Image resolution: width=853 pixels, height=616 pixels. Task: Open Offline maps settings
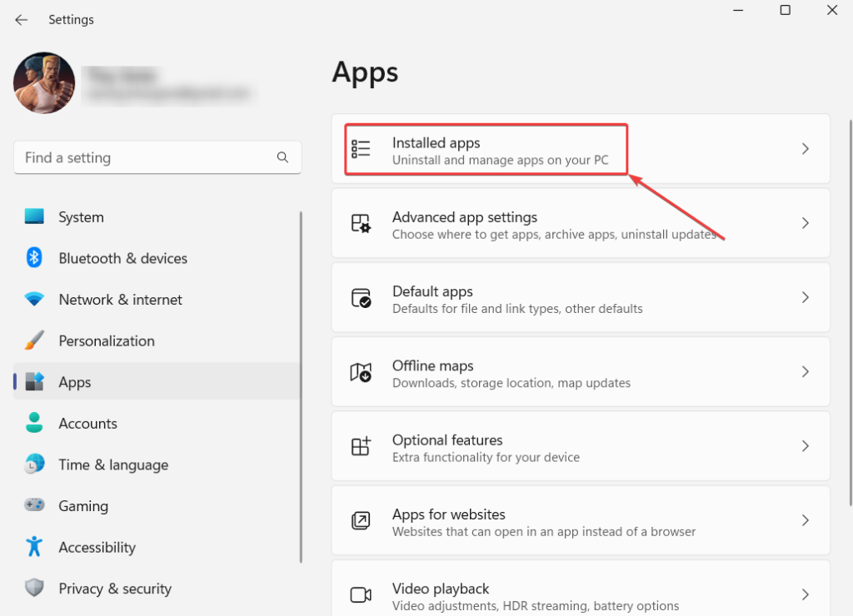point(581,372)
